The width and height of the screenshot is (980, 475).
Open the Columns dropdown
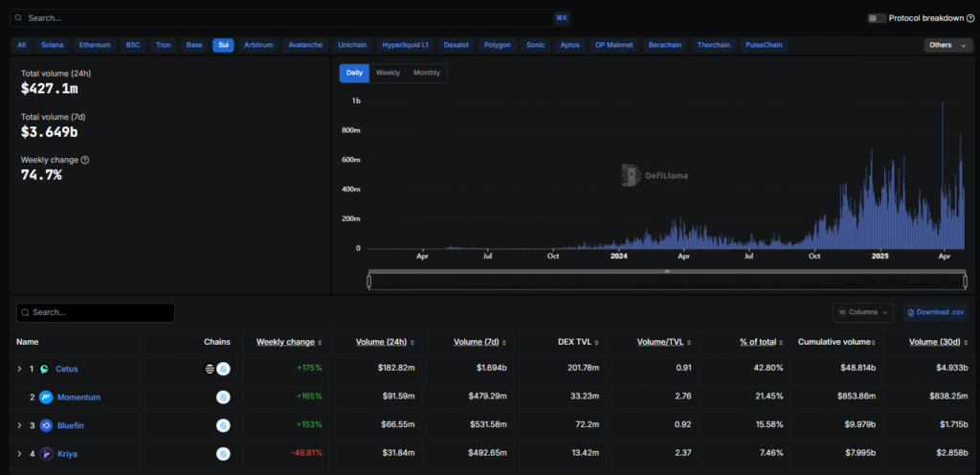(x=862, y=312)
